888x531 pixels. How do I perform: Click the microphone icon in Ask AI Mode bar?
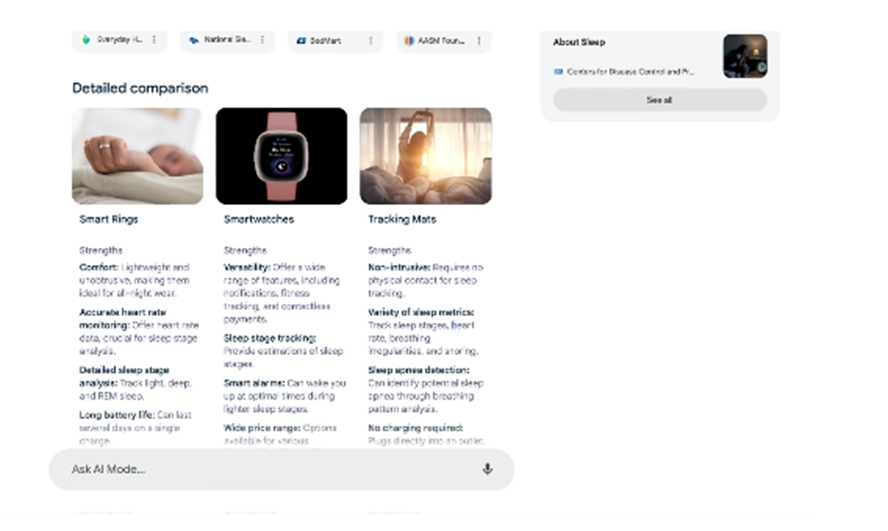click(x=487, y=469)
